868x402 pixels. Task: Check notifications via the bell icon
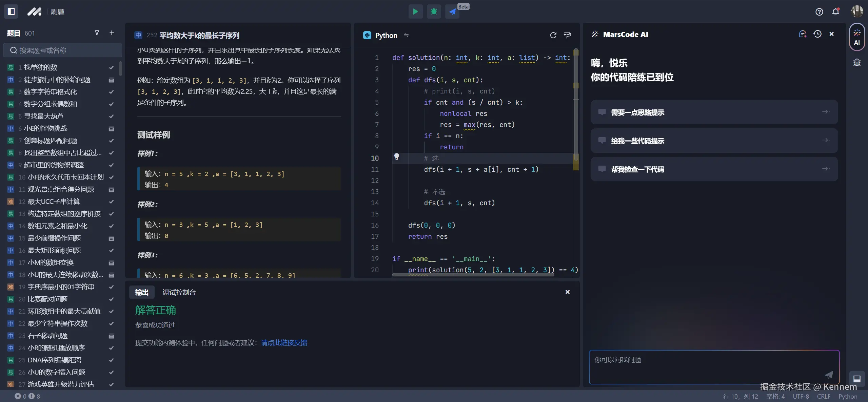835,11
